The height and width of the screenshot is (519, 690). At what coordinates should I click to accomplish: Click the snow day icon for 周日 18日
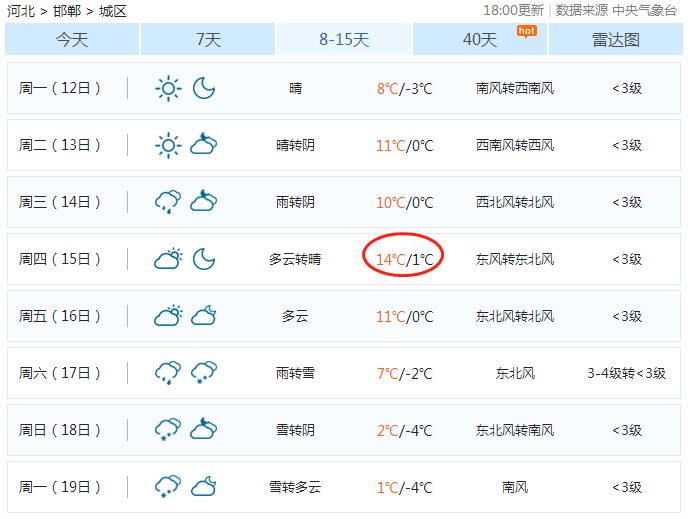click(x=168, y=430)
